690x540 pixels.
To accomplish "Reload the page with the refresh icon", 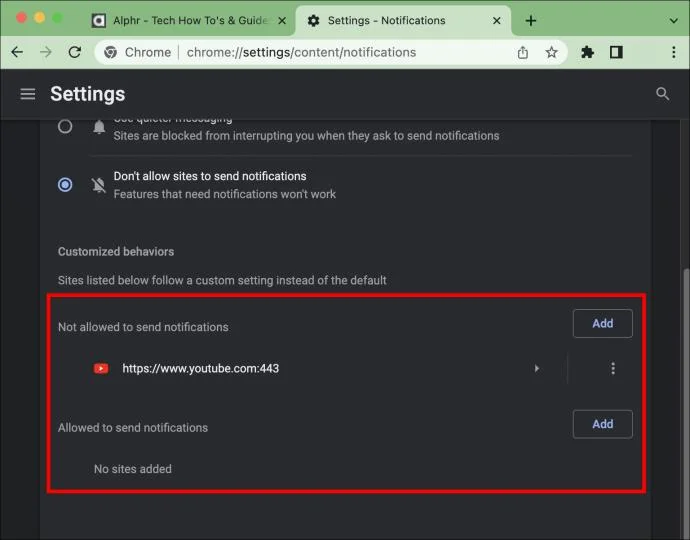I will tap(74, 52).
